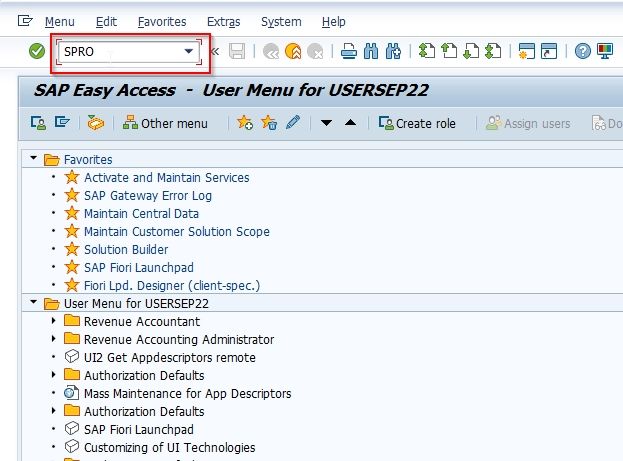Viewport: 623px width, 461px height.
Task: Select Customizing of UI Technologies item
Action: (170, 447)
